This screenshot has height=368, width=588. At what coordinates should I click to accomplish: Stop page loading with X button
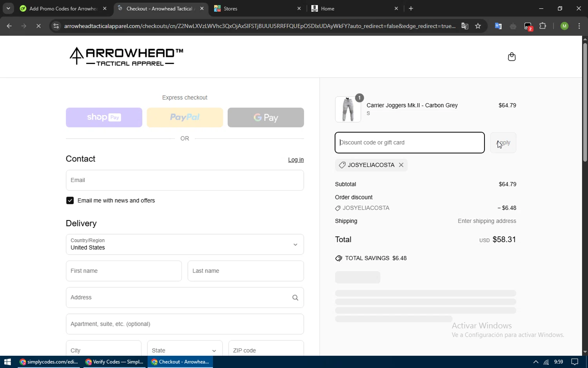click(x=38, y=26)
